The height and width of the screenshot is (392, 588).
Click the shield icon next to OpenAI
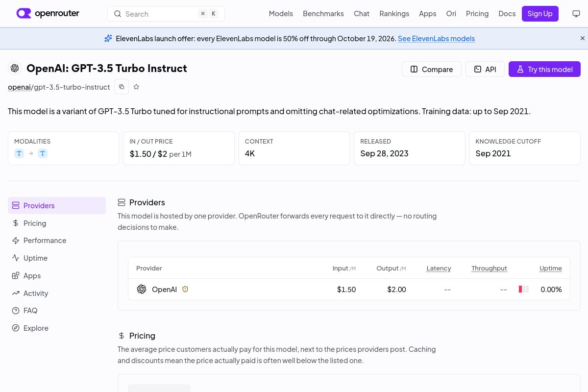pyautogui.click(x=185, y=289)
